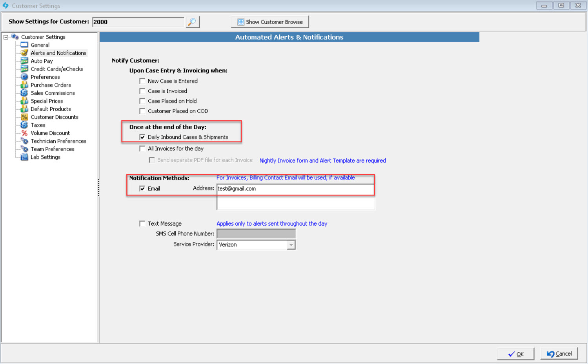Click the Preferences gear icon in tree
588x364 pixels.
[x=24, y=77]
